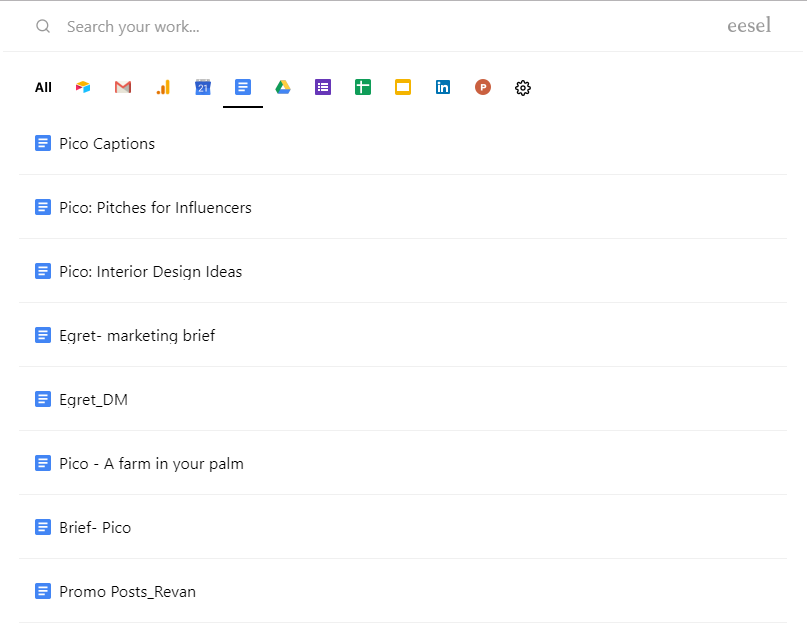The height and width of the screenshot is (626, 807).
Task: Filter results by Google Sheets icon
Action: [363, 88]
